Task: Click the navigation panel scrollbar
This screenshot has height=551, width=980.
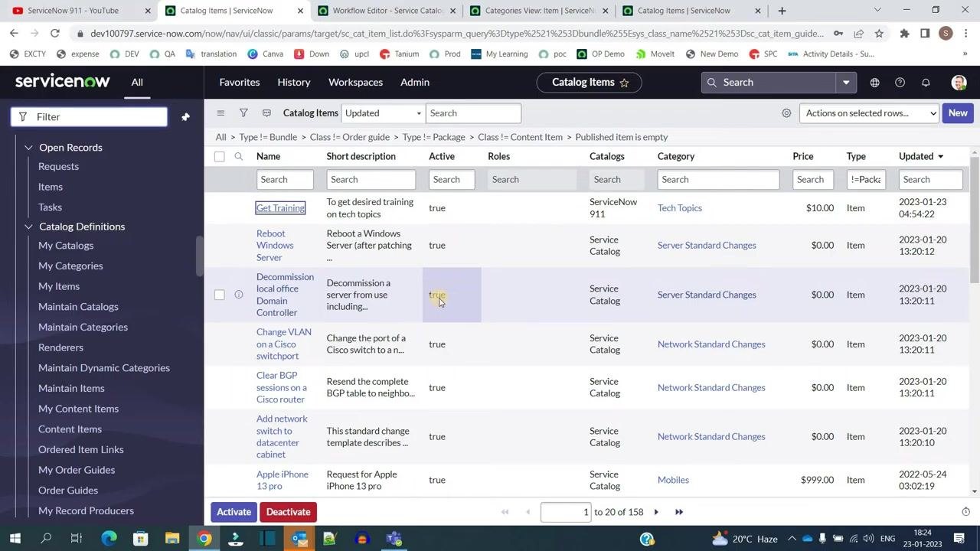Action: [x=200, y=256]
